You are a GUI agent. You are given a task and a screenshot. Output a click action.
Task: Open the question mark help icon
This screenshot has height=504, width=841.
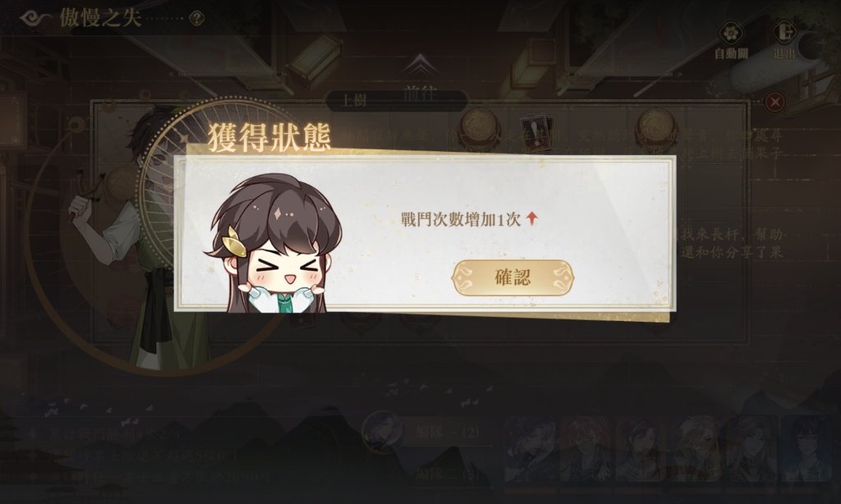click(x=197, y=19)
